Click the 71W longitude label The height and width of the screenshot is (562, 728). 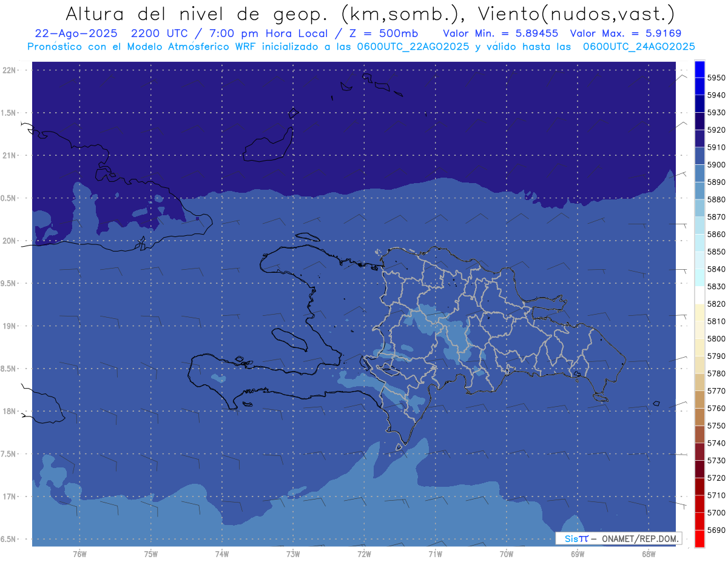point(435,554)
